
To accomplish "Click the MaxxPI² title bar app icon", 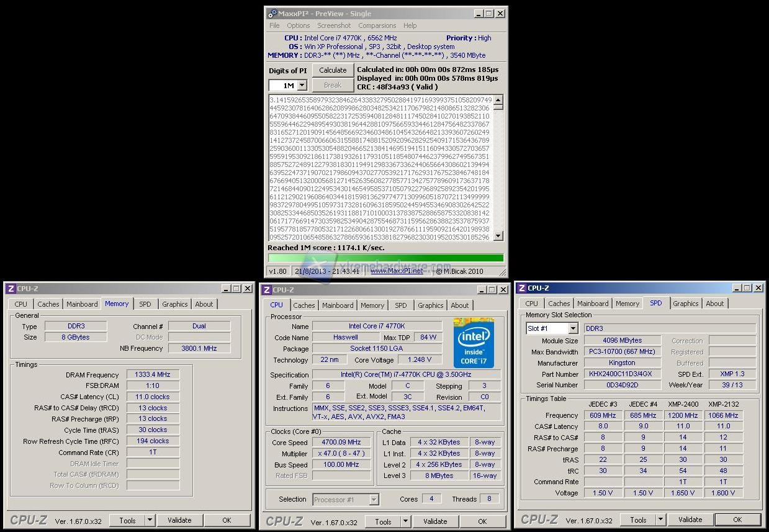I will (x=272, y=13).
